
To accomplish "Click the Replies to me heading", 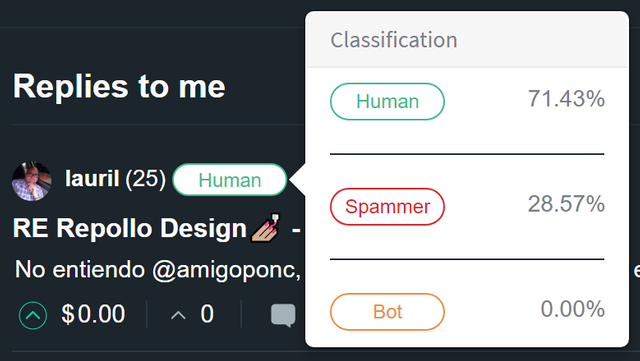I will 119,86.
